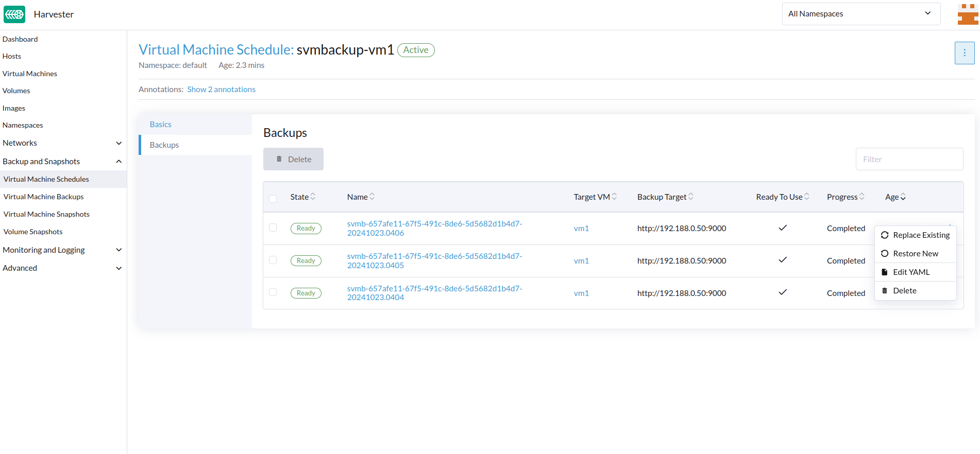The width and height of the screenshot is (980, 454).
Task: Click Show 2 annotations link
Action: [221, 90]
